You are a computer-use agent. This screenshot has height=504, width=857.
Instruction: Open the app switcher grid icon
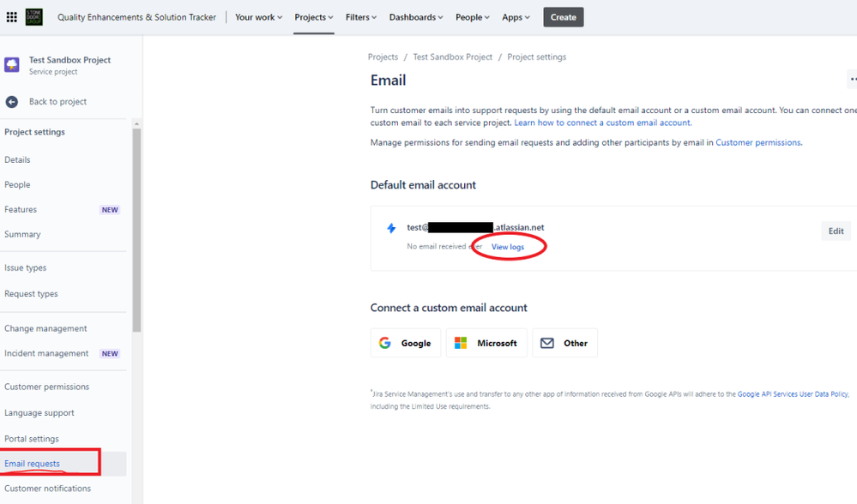coord(11,17)
